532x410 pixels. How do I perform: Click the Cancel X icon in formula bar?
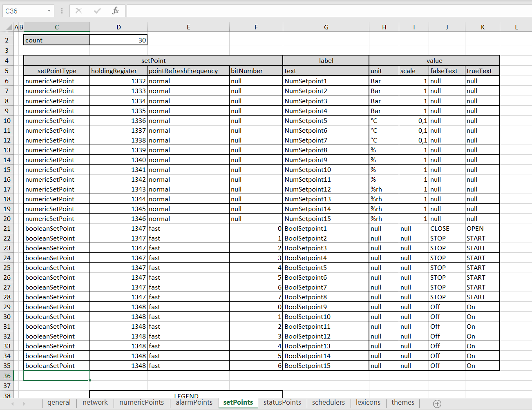(x=79, y=11)
